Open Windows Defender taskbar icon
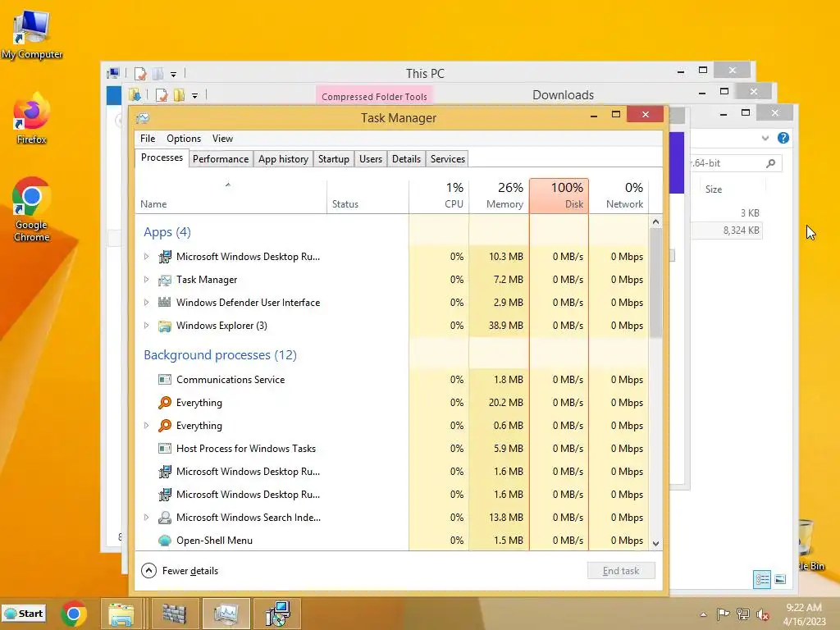 [174, 614]
